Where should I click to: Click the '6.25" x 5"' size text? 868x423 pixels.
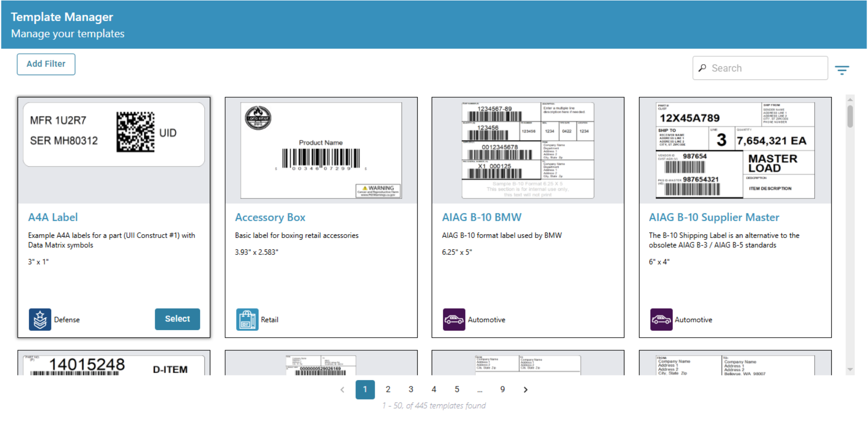tap(457, 252)
